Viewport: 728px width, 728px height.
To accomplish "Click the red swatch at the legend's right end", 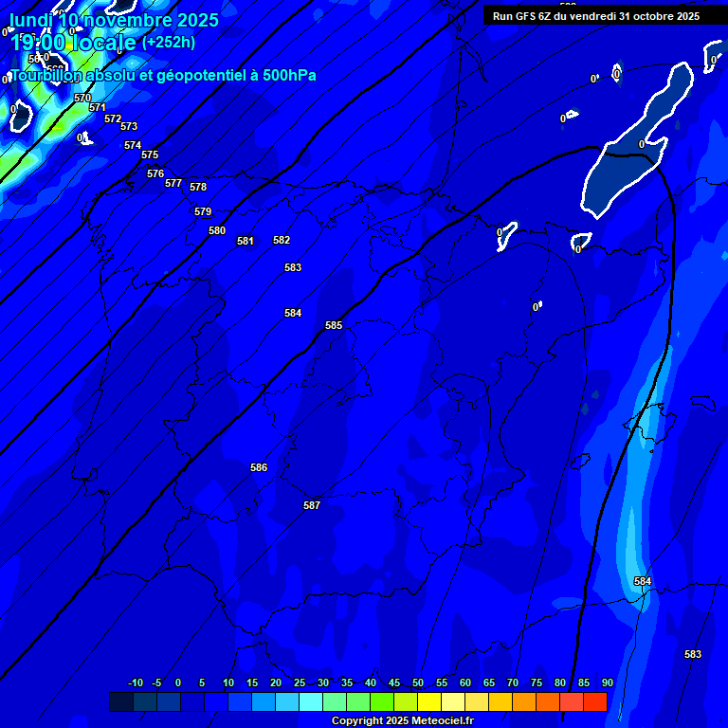I will click(x=595, y=702).
